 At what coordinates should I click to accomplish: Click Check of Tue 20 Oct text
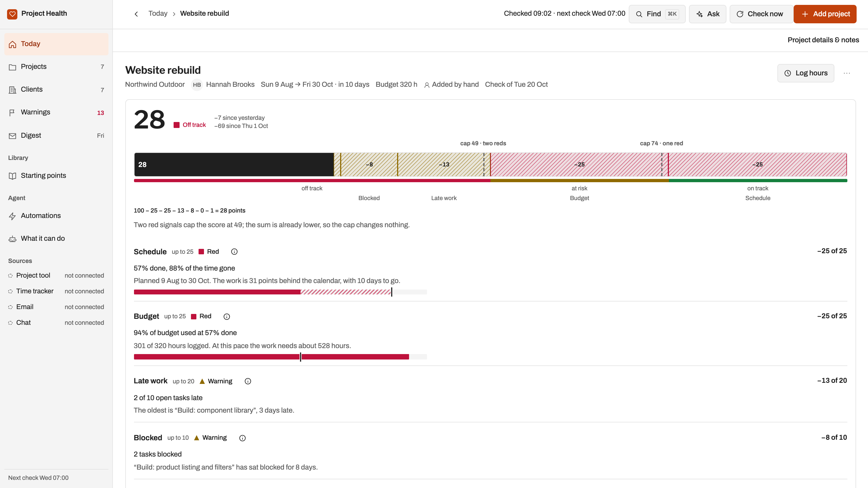(x=516, y=85)
